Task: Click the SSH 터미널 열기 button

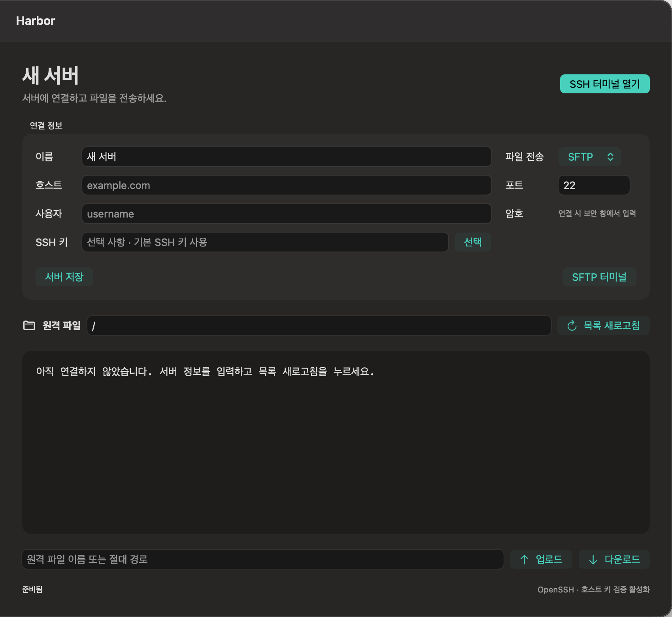Action: click(x=605, y=84)
